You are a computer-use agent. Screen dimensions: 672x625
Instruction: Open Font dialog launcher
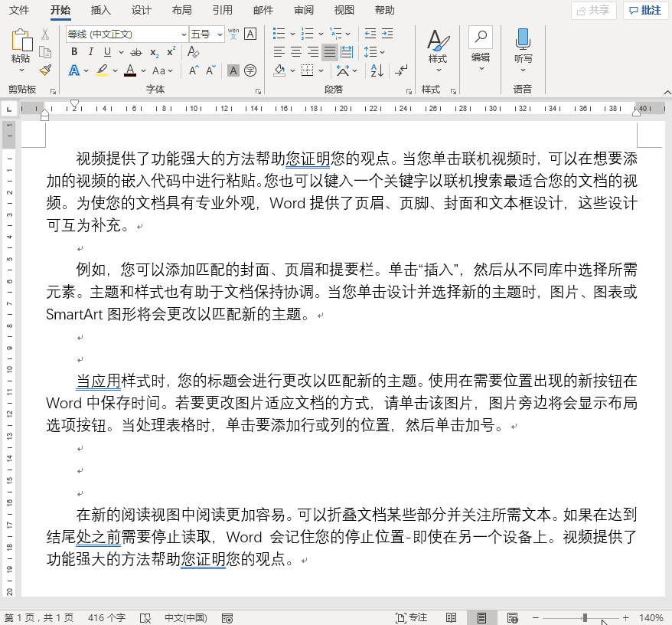point(258,91)
